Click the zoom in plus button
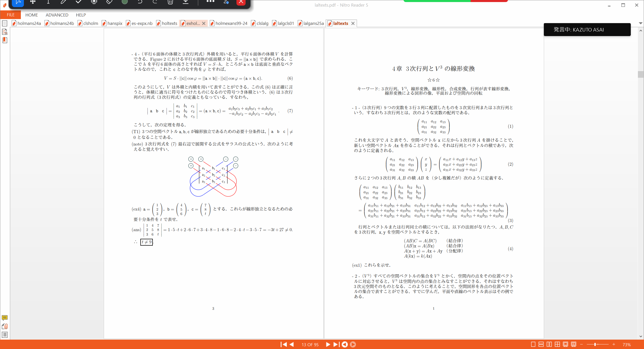This screenshot has height=349, width=644. [614, 344]
